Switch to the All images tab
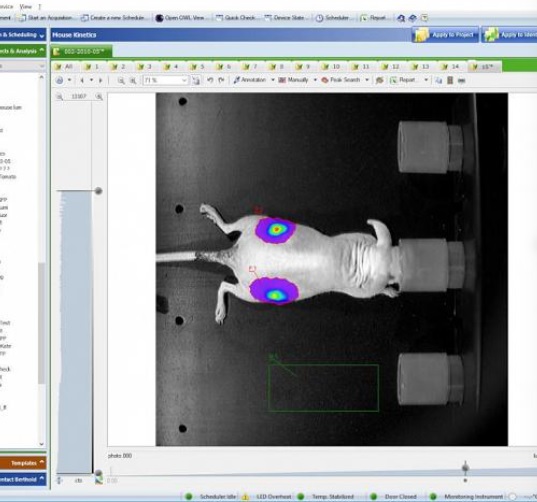Screen dimensions: 537x502 [x=64, y=66]
